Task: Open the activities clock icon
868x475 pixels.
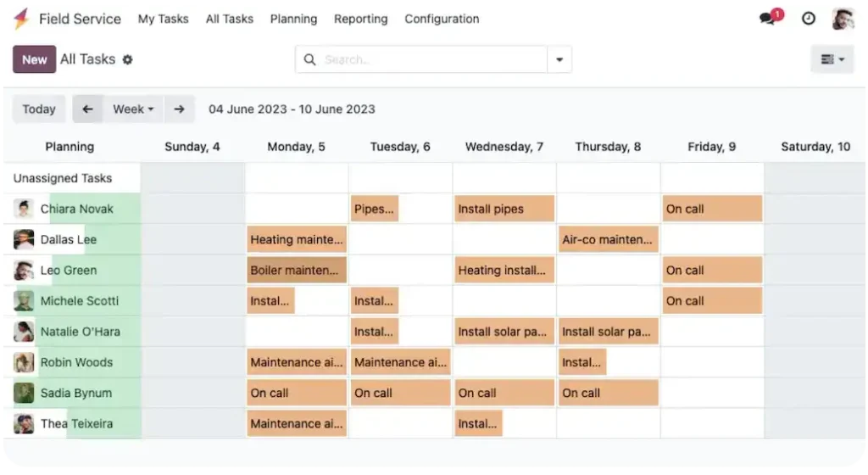Action: 809,19
